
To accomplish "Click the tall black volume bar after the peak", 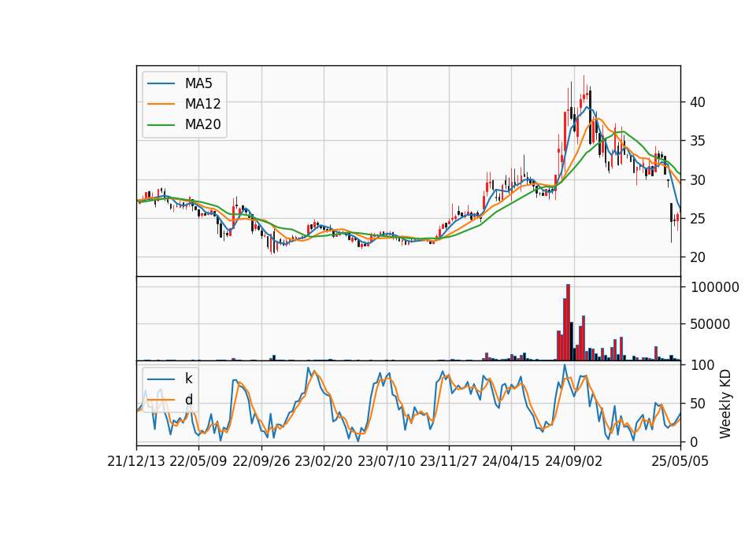I will (x=572, y=341).
